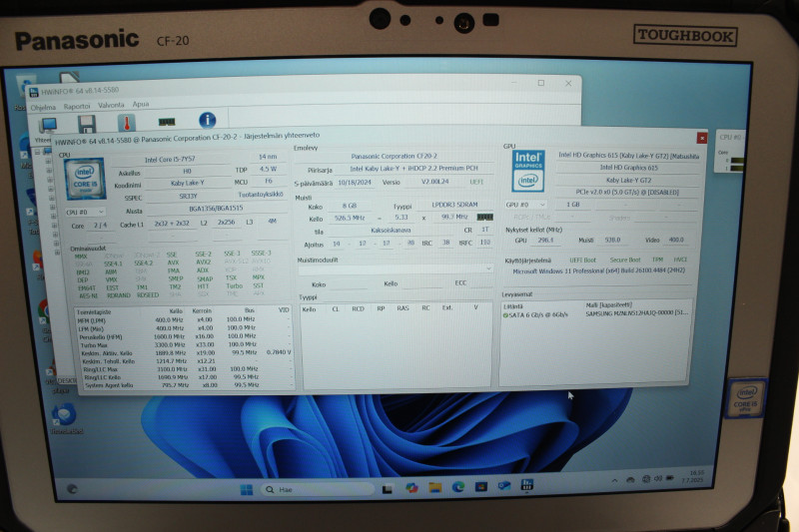Open the CPU #0 selector dropdown
799x532 pixels.
click(x=85, y=212)
